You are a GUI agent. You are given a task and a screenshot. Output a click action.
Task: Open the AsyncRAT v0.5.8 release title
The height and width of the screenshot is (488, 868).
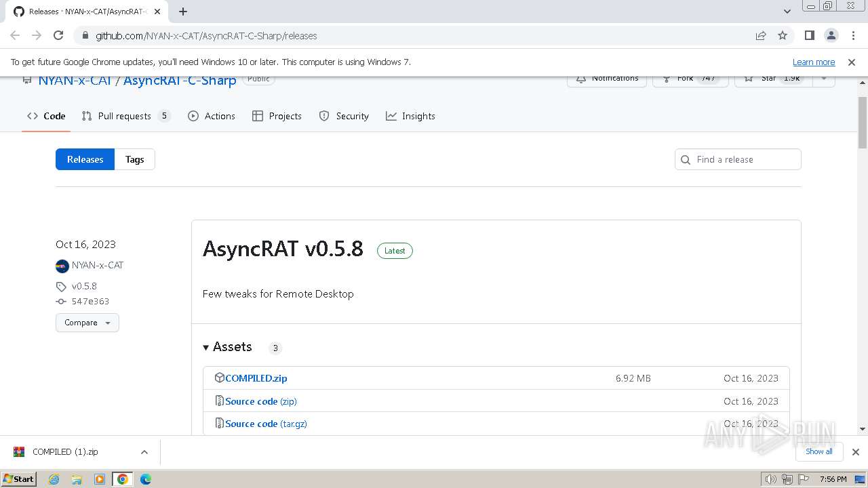(283, 249)
